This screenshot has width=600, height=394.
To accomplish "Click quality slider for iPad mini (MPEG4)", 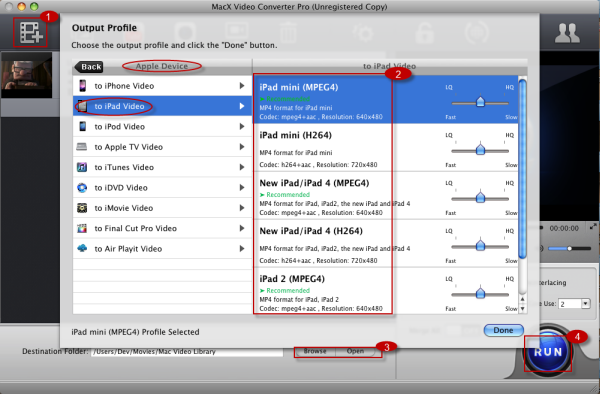I will coord(480,103).
